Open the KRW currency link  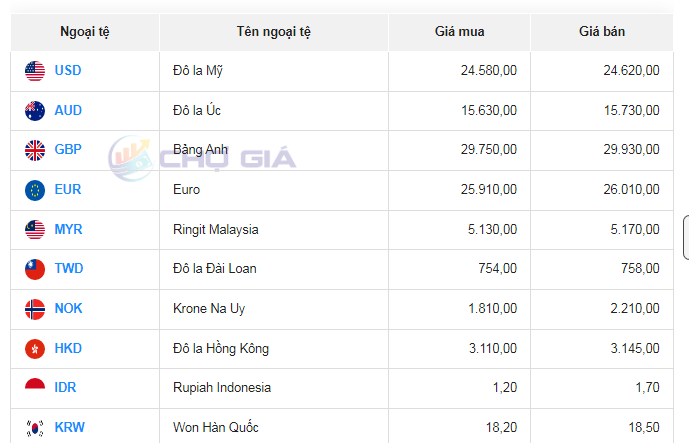tap(70, 427)
